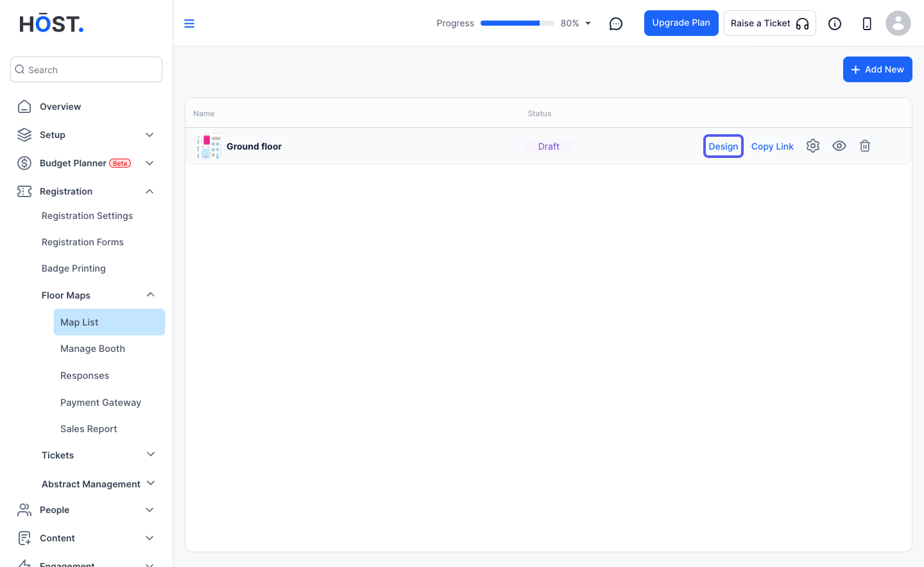
Task: Click Raise a Ticket button
Action: coord(770,23)
